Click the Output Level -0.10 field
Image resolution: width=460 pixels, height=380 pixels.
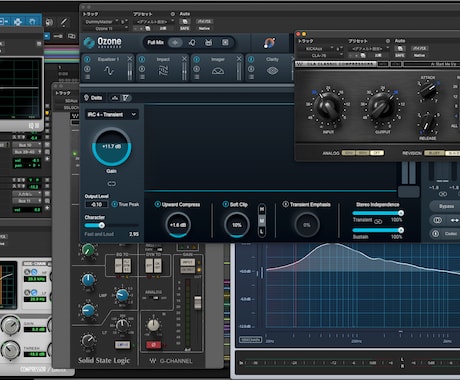tap(97, 204)
